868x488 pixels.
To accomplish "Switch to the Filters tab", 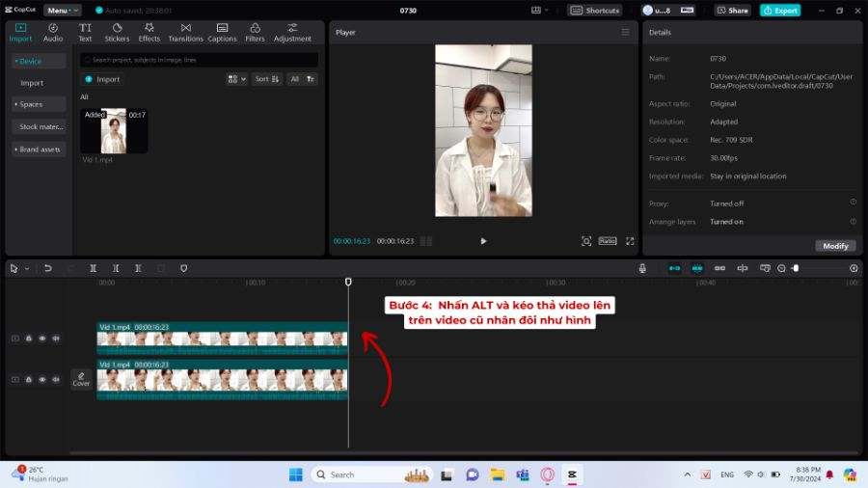I will pyautogui.click(x=255, y=33).
